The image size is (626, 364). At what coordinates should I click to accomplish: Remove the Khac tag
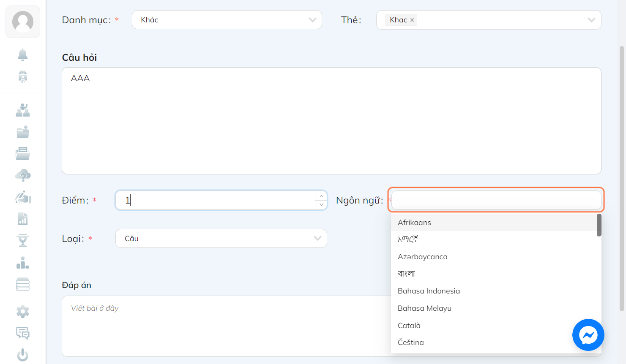point(412,20)
